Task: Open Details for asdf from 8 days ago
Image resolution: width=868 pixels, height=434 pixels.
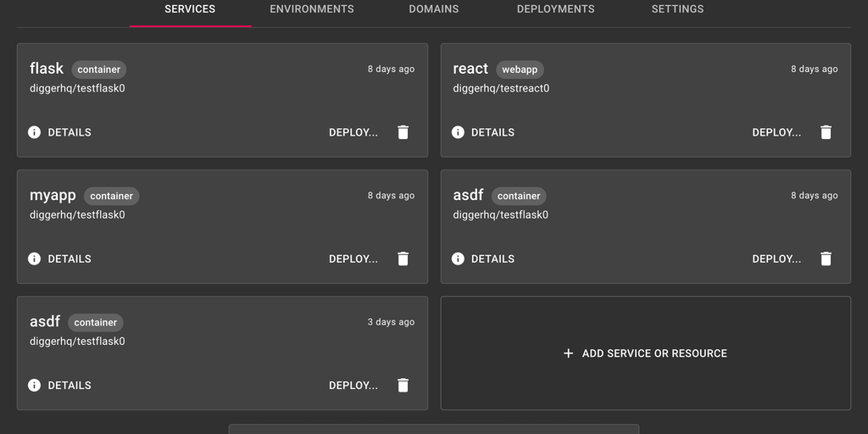Action: 492,259
